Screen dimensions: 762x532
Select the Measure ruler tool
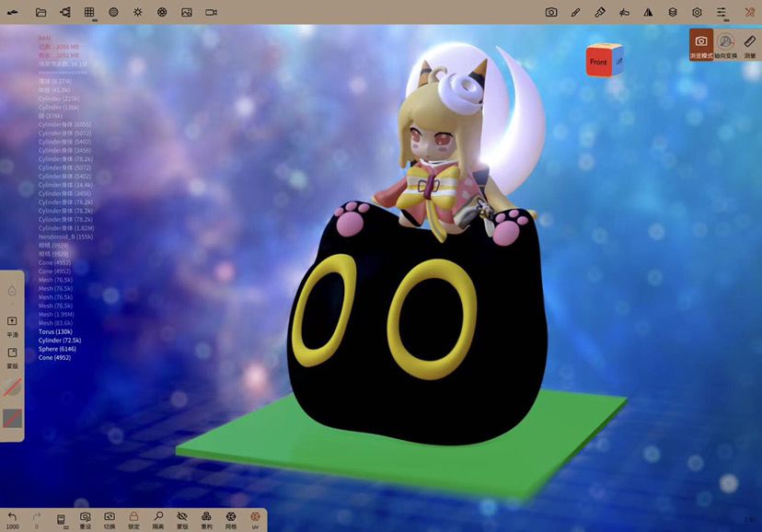(750, 45)
